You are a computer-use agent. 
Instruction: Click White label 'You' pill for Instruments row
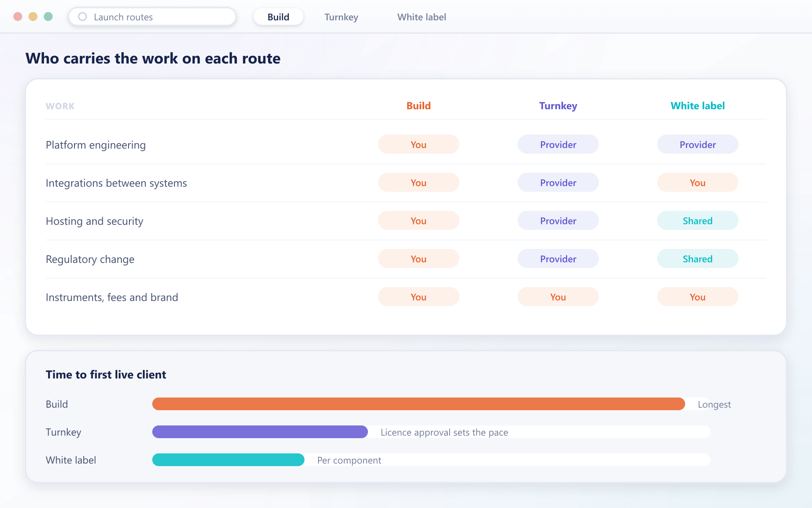[698, 297]
